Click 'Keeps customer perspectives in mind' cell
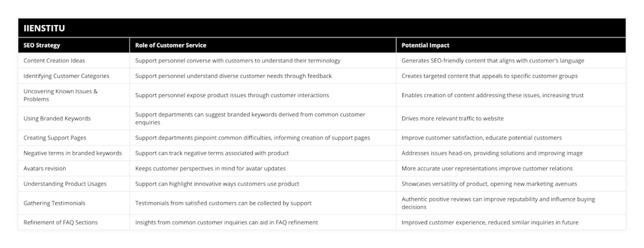This screenshot has width=644, height=248. pyautogui.click(x=263, y=169)
